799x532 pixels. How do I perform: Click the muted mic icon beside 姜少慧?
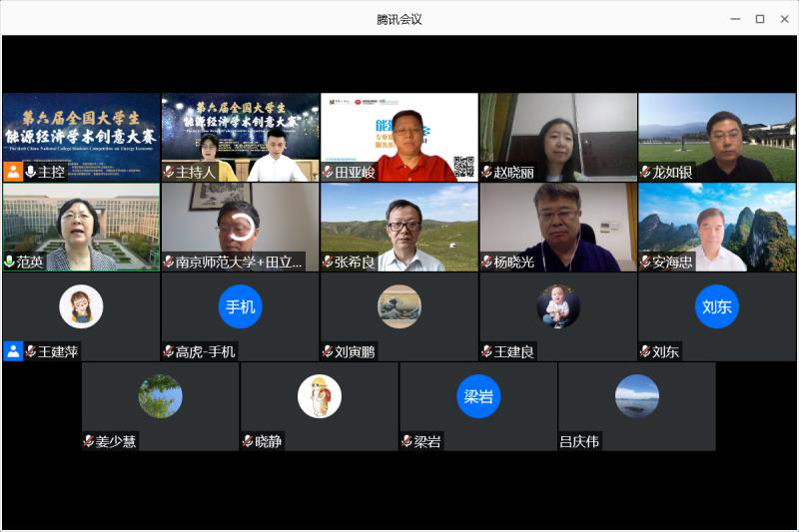pyautogui.click(x=89, y=441)
